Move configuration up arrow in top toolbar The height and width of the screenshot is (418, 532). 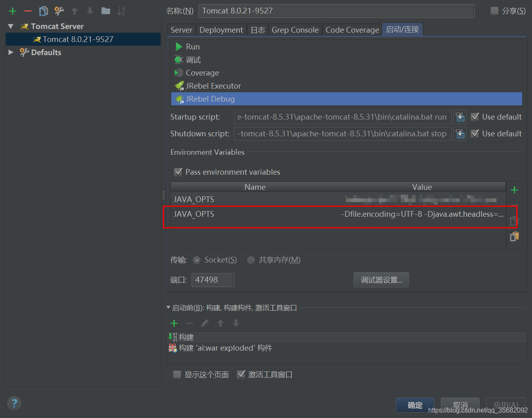tap(74, 11)
